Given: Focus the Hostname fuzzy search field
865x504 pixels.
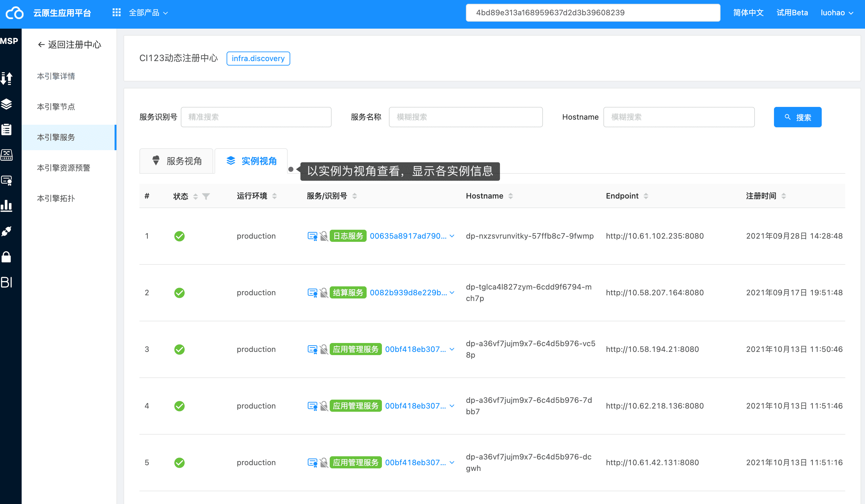Looking at the screenshot, I should 679,117.
